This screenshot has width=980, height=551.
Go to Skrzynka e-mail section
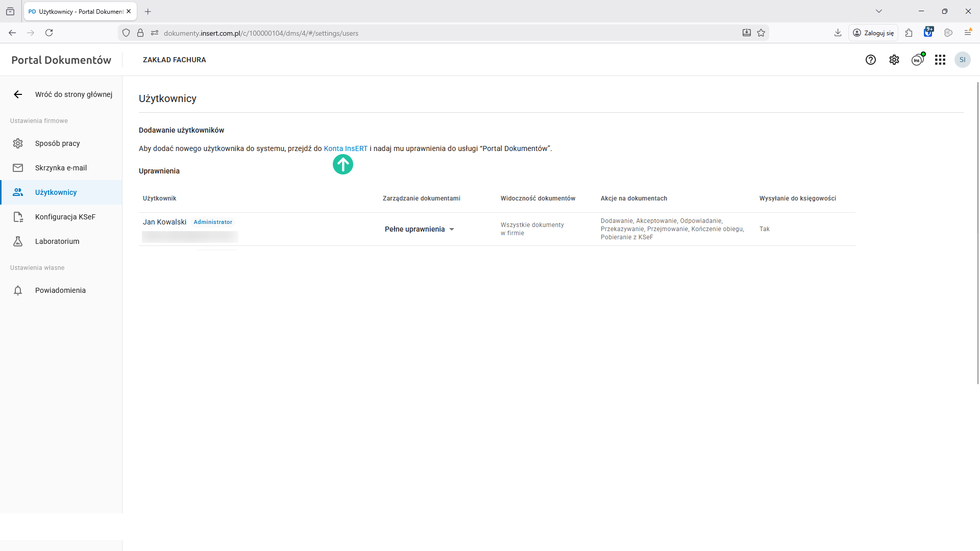click(x=61, y=168)
